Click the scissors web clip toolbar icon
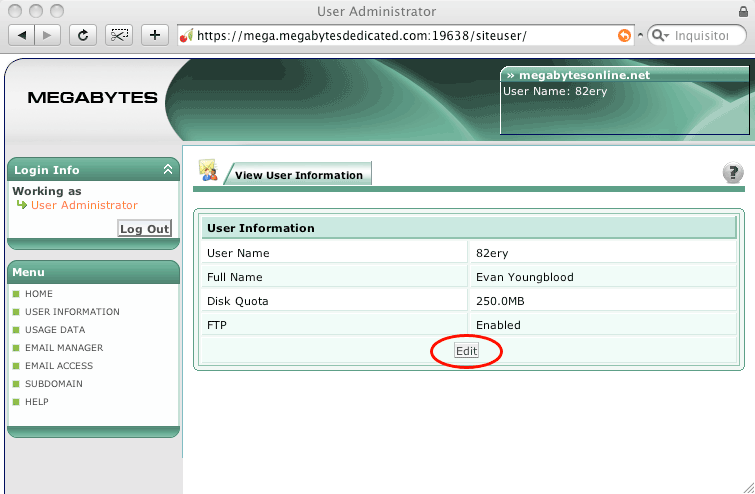The image size is (755, 494). [x=119, y=35]
